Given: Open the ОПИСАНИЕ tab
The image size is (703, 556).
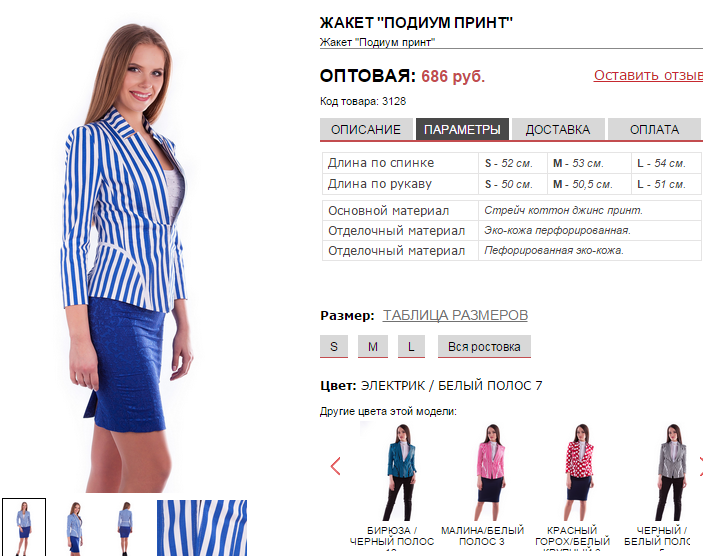Looking at the screenshot, I should 366,129.
